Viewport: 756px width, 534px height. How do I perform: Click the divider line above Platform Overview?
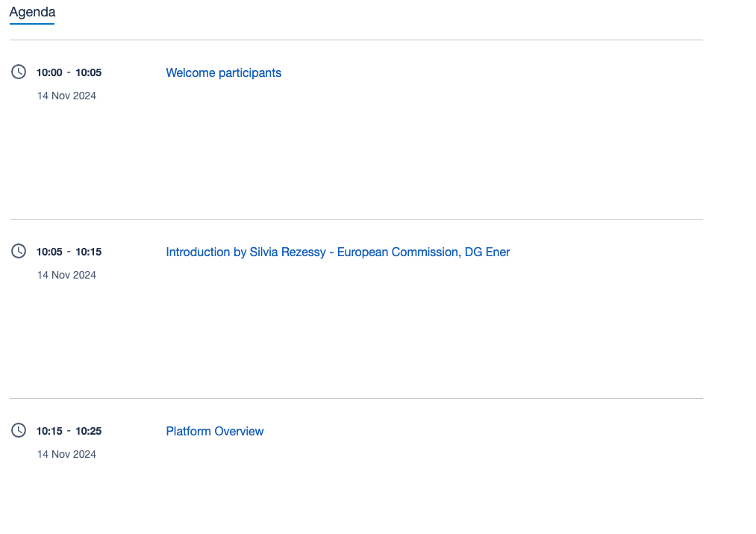(356, 398)
